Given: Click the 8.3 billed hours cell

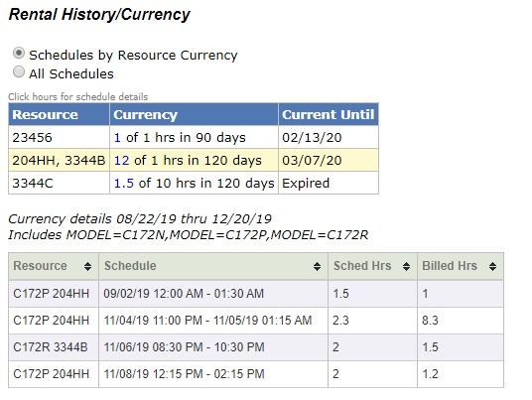Looking at the screenshot, I should point(461,321).
